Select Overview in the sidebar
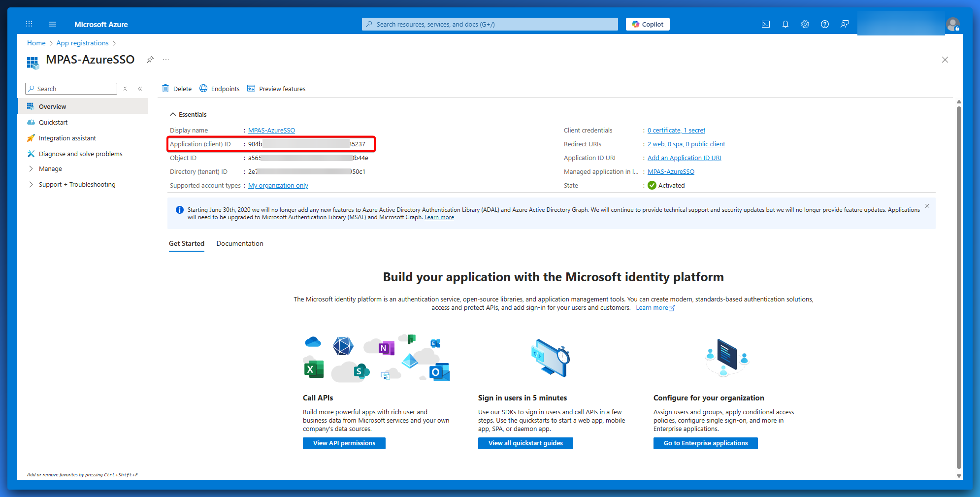The image size is (980, 497). (82, 106)
